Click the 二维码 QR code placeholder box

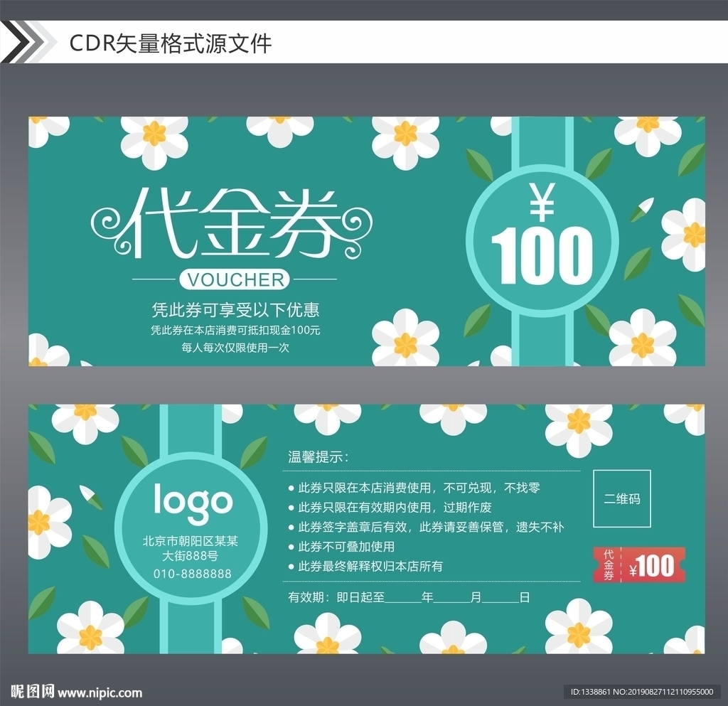pos(621,498)
